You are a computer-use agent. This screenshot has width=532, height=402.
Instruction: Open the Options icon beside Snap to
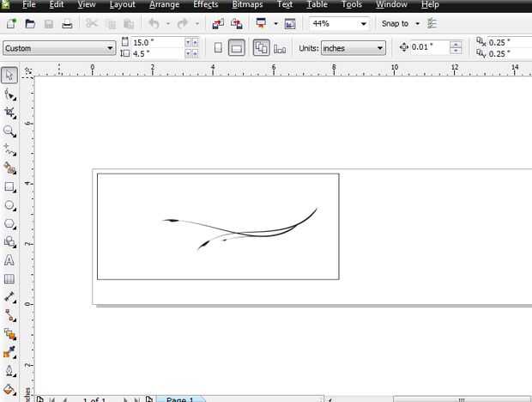[432, 23]
